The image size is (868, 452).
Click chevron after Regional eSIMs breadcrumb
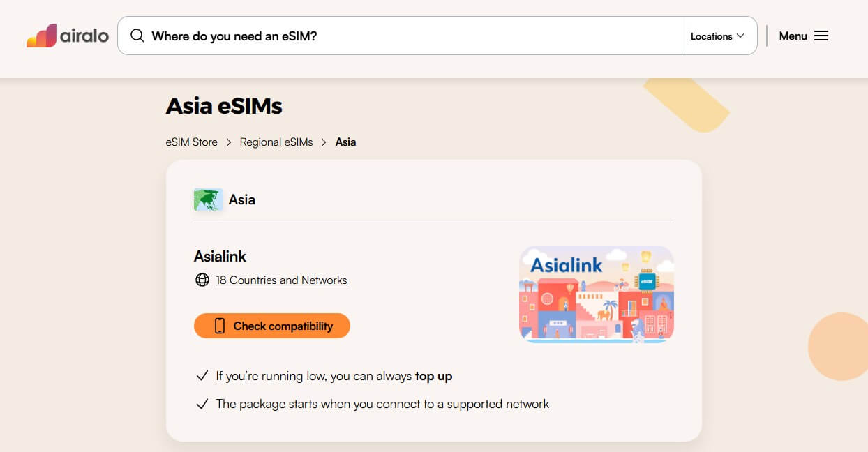click(324, 142)
